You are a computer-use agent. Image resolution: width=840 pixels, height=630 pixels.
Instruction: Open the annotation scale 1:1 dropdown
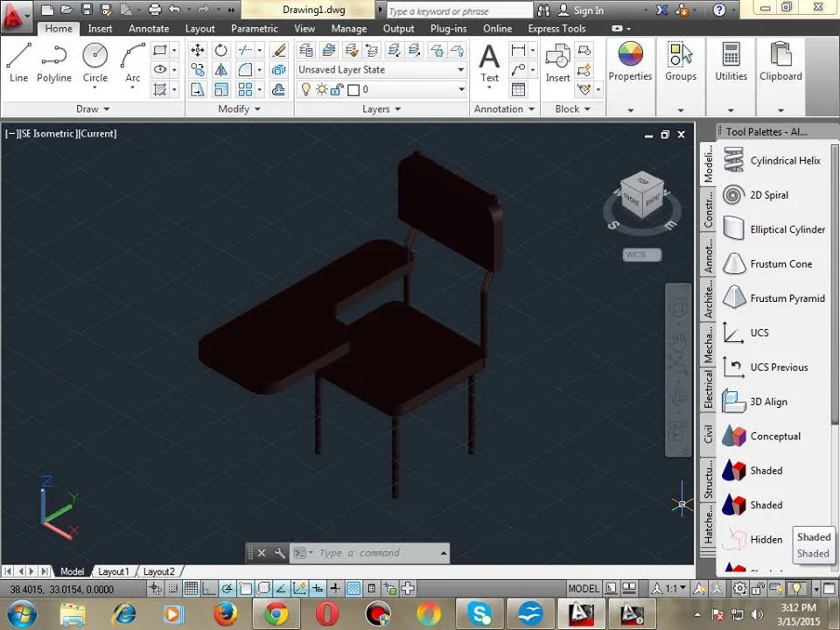tap(675, 589)
